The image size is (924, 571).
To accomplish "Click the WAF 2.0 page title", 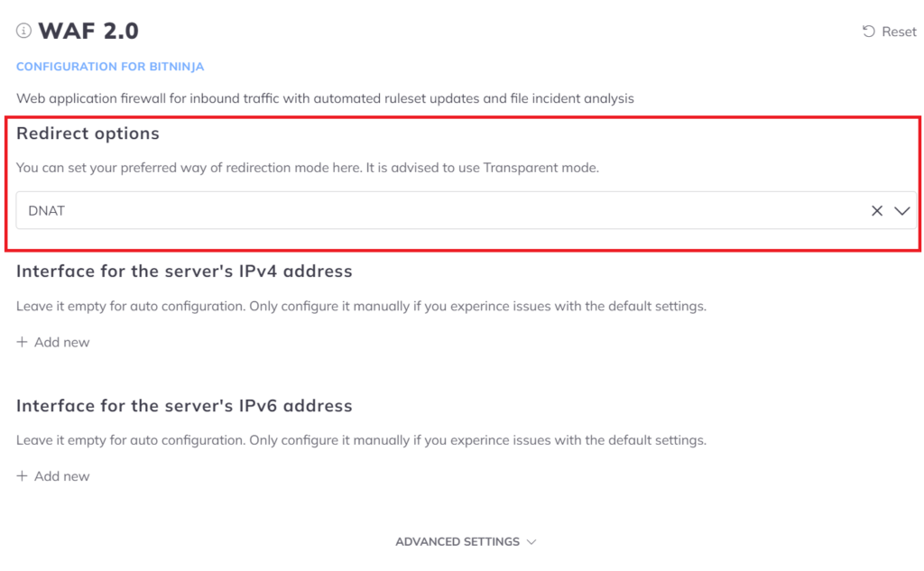I will [x=88, y=31].
